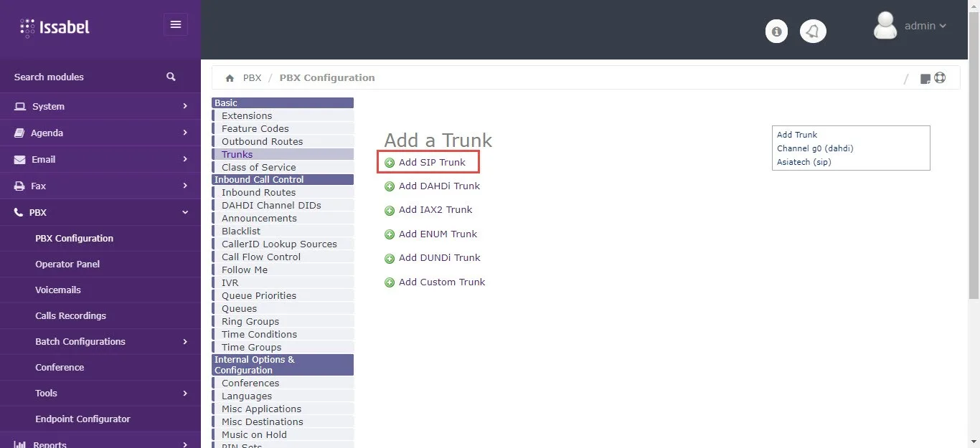Click the Add ENUM Trunk link
This screenshot has width=980, height=448.
(438, 234)
